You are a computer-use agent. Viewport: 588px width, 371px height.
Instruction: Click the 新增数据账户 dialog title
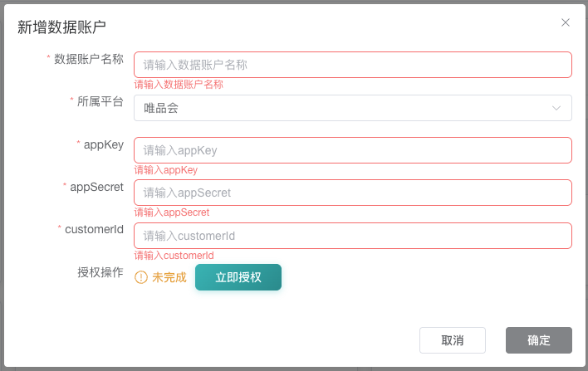click(x=61, y=27)
